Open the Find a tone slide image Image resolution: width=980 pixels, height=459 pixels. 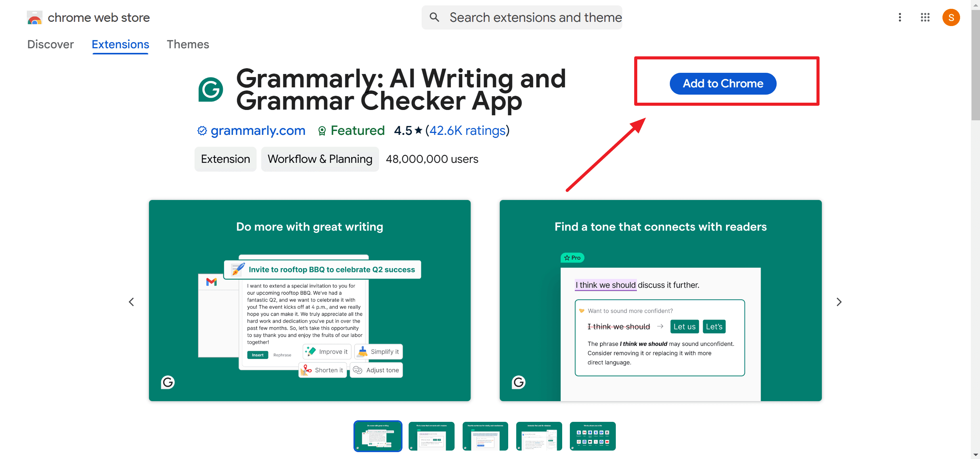[x=661, y=300]
